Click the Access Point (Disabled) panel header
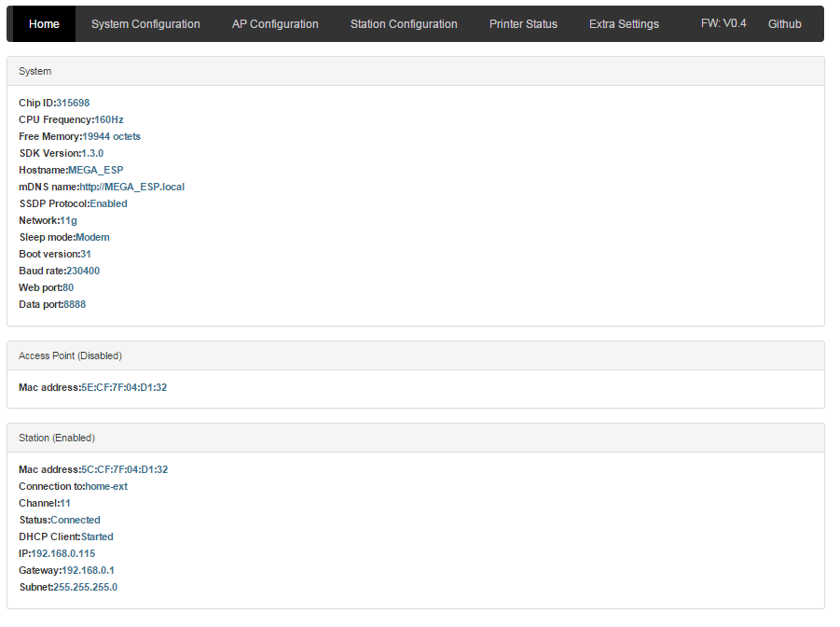The height and width of the screenshot is (627, 840). [x=415, y=355]
